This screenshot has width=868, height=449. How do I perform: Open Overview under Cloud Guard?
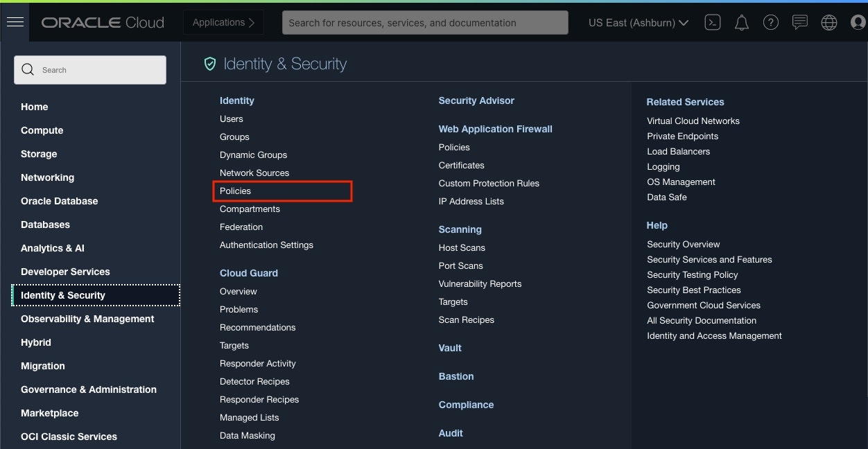click(x=238, y=292)
